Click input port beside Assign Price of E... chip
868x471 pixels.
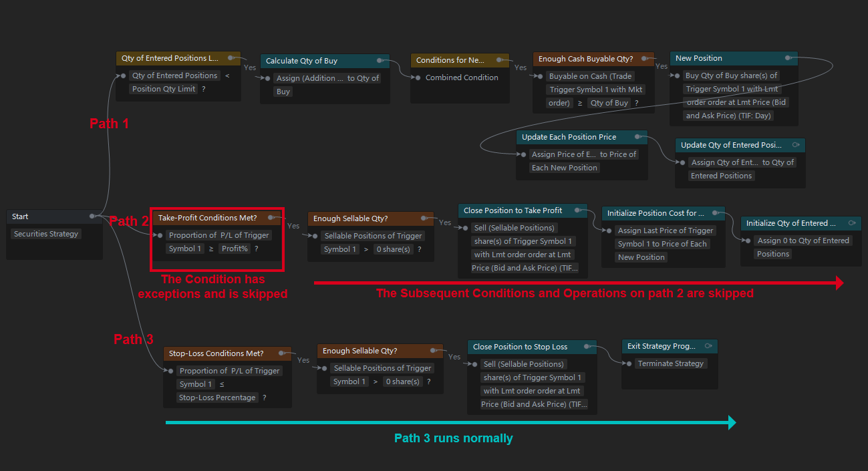pos(523,154)
